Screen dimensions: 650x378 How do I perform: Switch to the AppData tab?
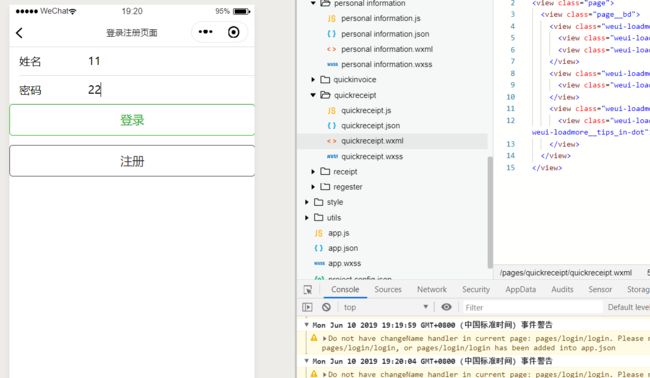point(521,290)
